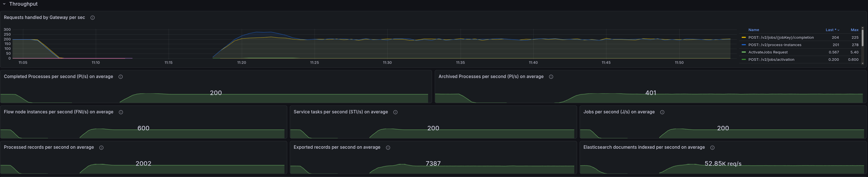This screenshot has width=868, height=177.
Task: Collapse the Throughput row section
Action: 4,4
